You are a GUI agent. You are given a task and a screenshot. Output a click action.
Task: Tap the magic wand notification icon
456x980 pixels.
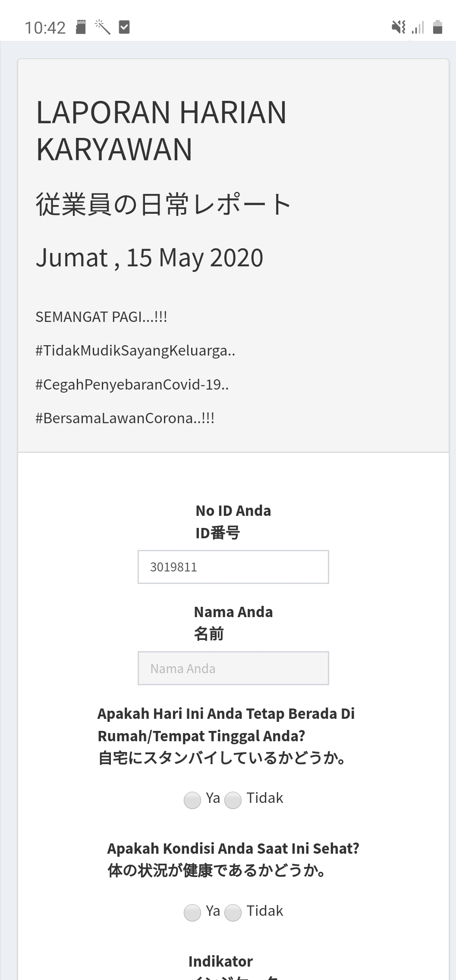click(103, 27)
